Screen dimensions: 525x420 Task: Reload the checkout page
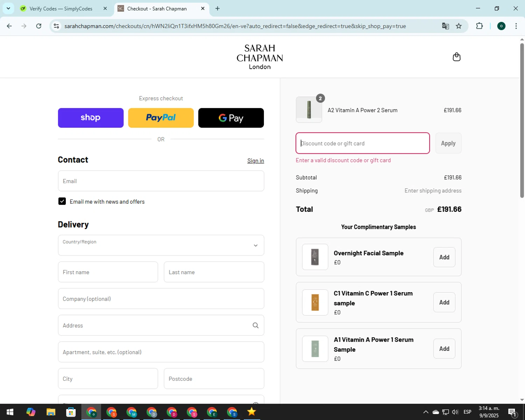pyautogui.click(x=39, y=26)
